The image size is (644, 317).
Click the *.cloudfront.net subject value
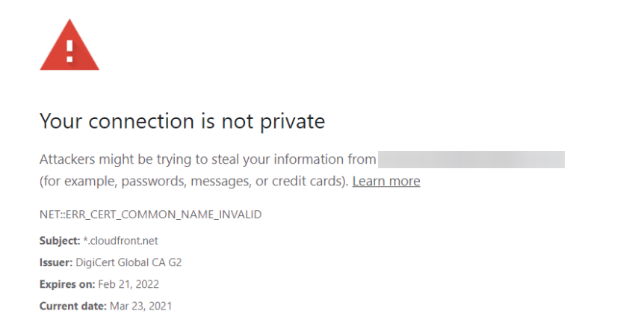click(x=120, y=241)
